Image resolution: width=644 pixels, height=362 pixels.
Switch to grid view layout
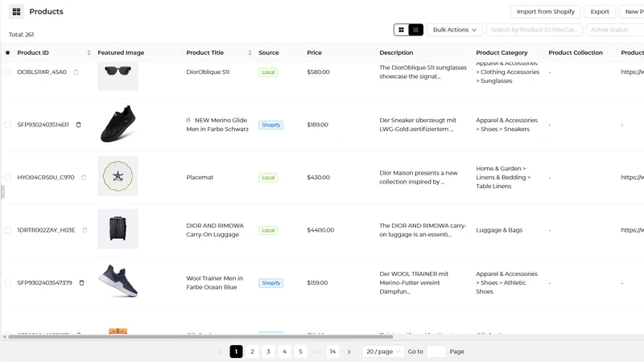pos(401,30)
